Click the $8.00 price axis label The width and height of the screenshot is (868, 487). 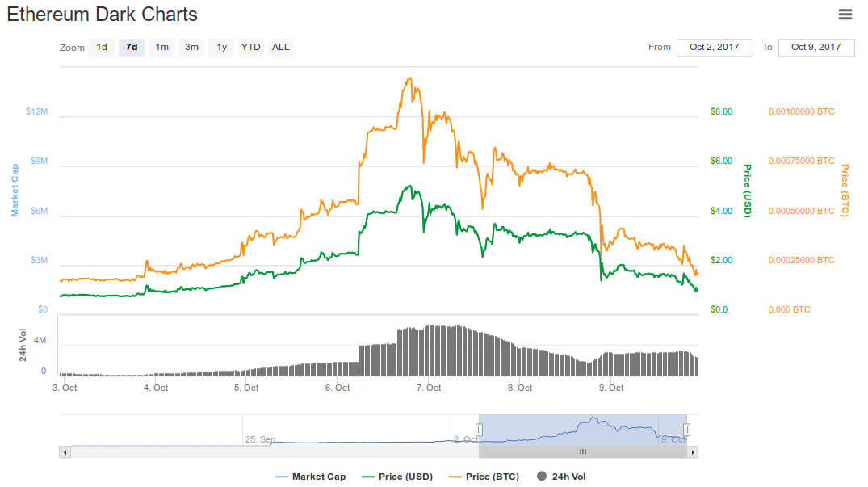coord(721,111)
